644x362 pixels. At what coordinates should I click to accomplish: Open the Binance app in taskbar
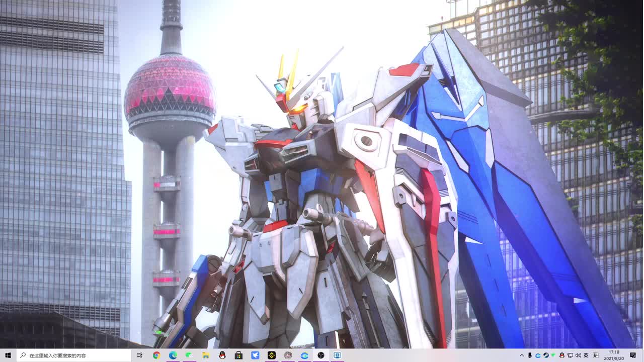(272, 355)
